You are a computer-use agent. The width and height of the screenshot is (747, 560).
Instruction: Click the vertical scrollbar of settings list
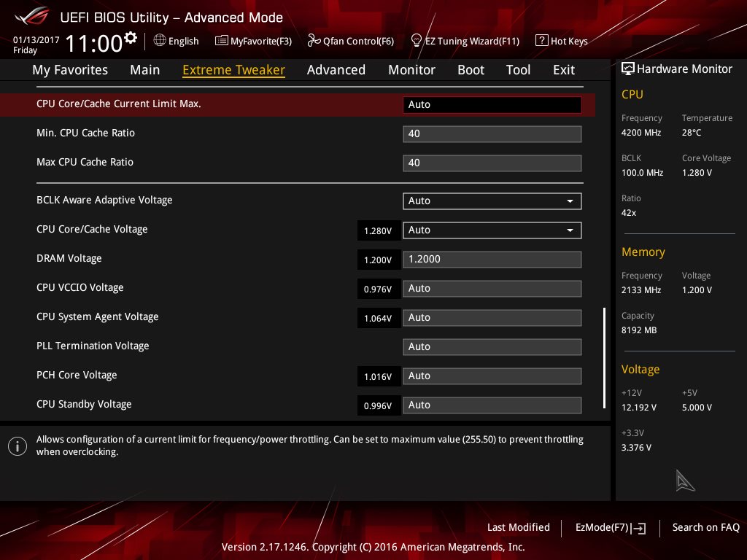coord(605,357)
